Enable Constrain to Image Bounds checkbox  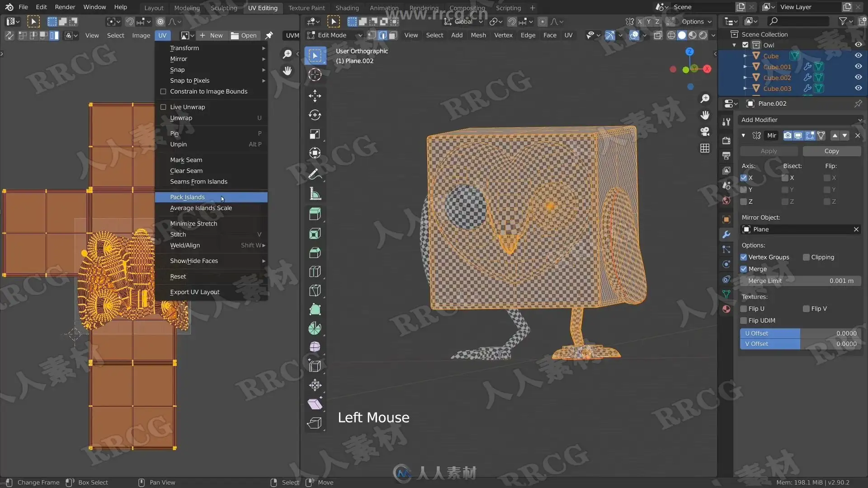pyautogui.click(x=164, y=91)
